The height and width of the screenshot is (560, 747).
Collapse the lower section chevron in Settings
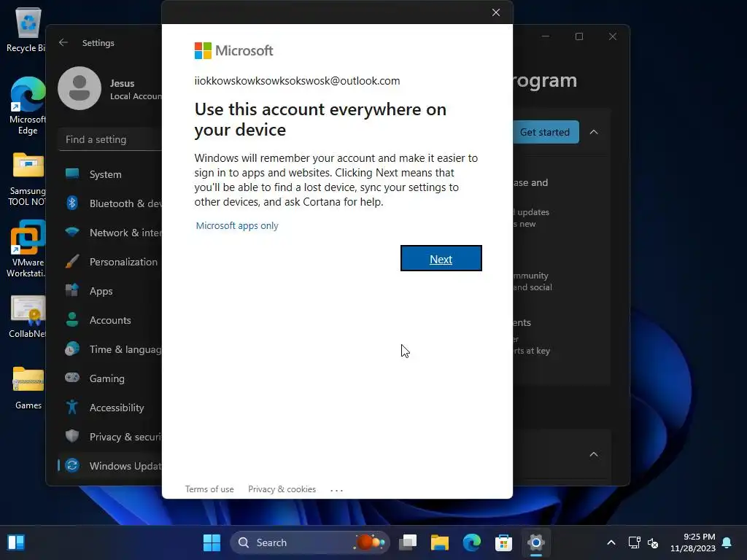pos(594,454)
